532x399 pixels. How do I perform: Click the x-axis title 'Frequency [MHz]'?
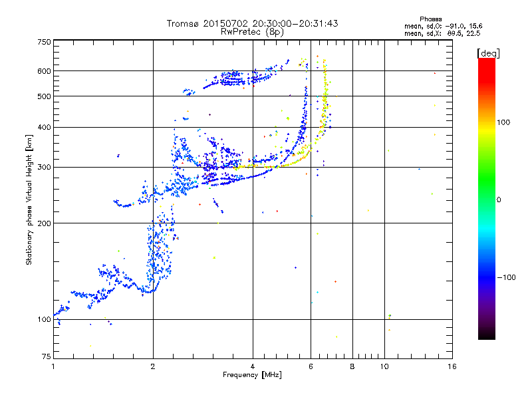click(252, 375)
